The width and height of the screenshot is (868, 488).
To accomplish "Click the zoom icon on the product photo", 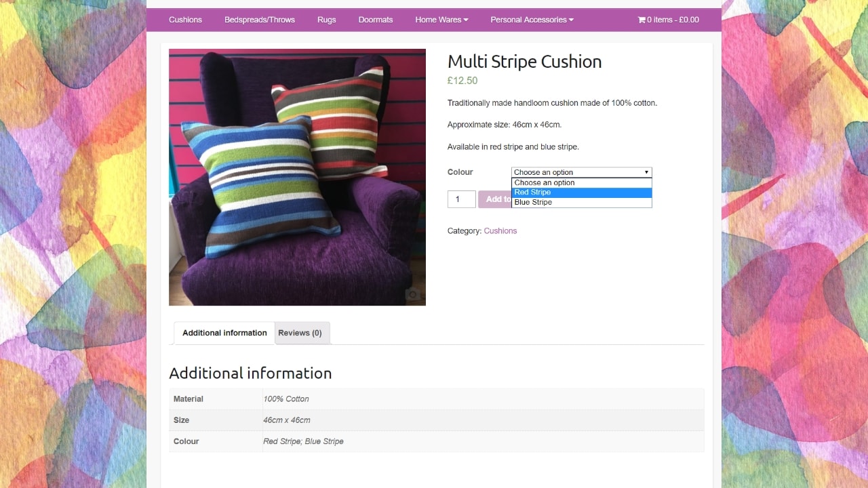I will pyautogui.click(x=412, y=294).
